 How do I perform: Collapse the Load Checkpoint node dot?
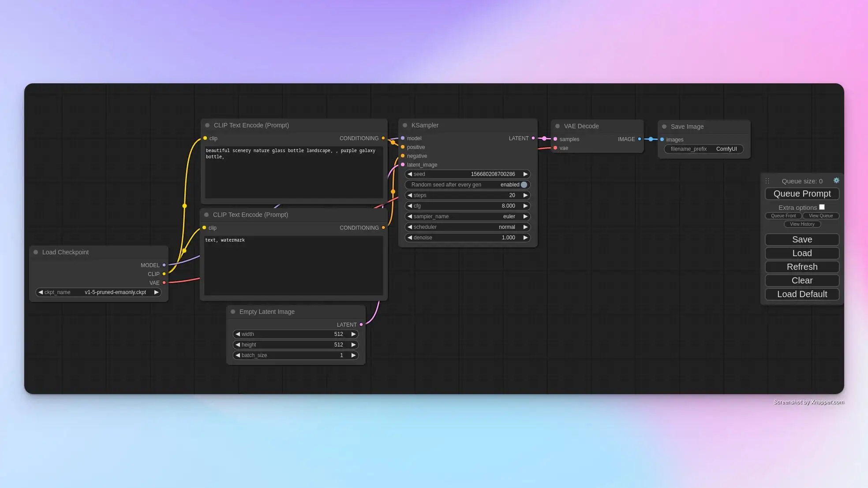(x=36, y=252)
